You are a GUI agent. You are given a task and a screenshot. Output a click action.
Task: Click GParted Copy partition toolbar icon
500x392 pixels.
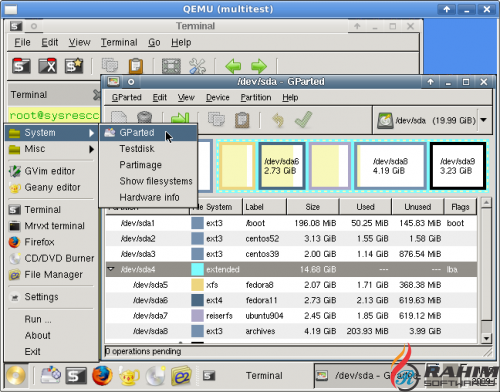tap(216, 119)
